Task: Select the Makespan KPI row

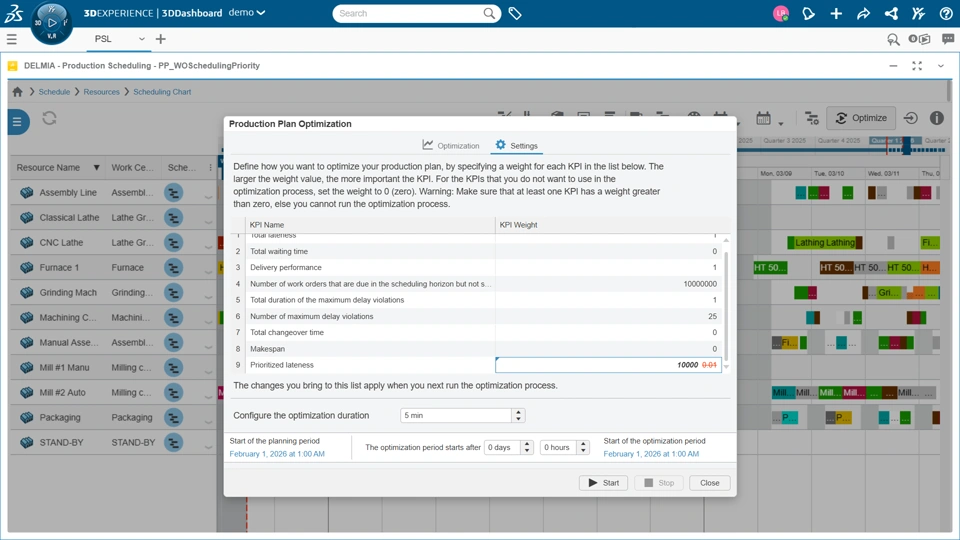Action: coord(477,349)
